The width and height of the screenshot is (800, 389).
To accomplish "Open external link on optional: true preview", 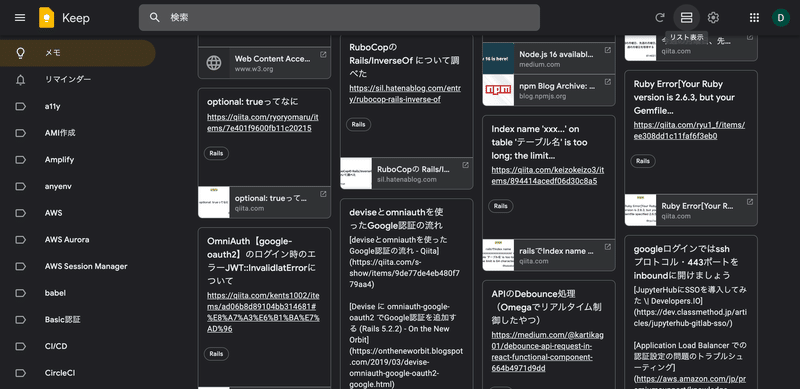I will click(x=323, y=194).
